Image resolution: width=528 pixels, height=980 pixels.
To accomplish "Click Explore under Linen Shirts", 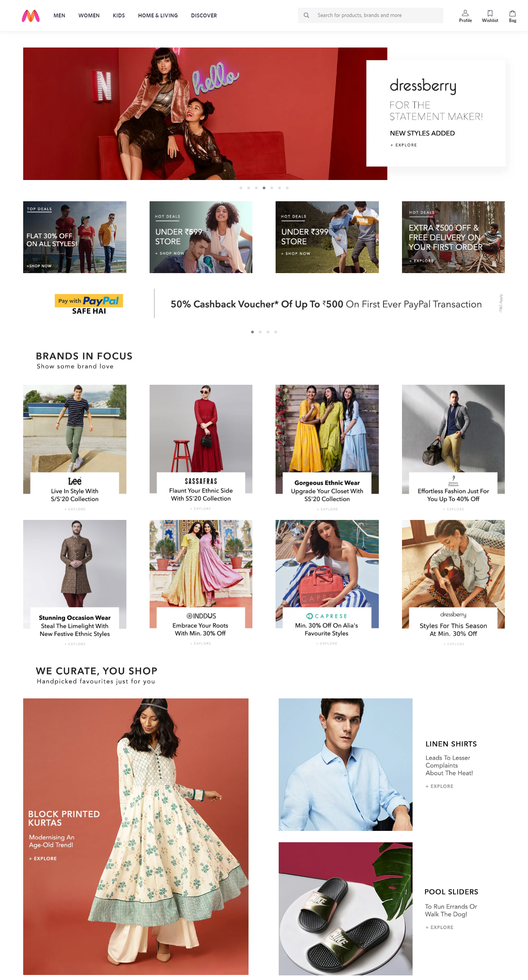I will (439, 786).
